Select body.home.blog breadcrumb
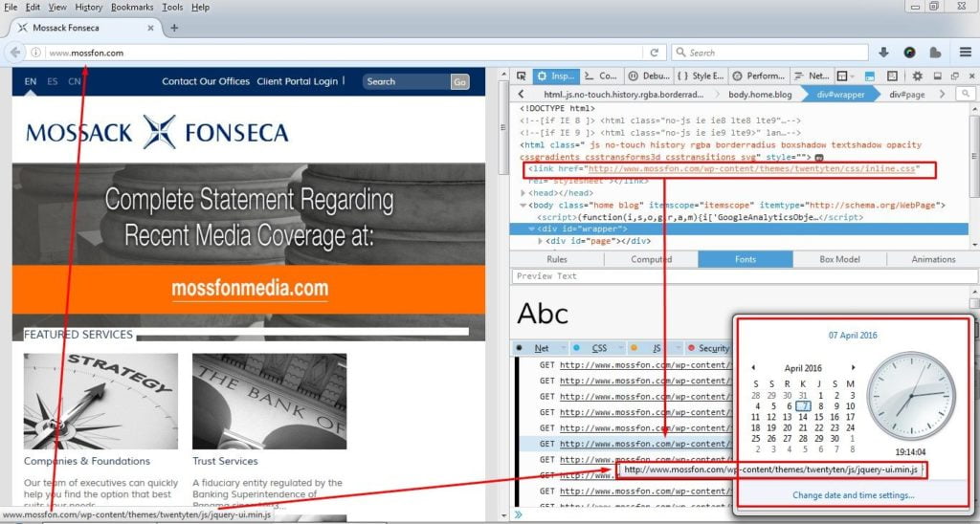The image size is (980, 524). pyautogui.click(x=760, y=95)
